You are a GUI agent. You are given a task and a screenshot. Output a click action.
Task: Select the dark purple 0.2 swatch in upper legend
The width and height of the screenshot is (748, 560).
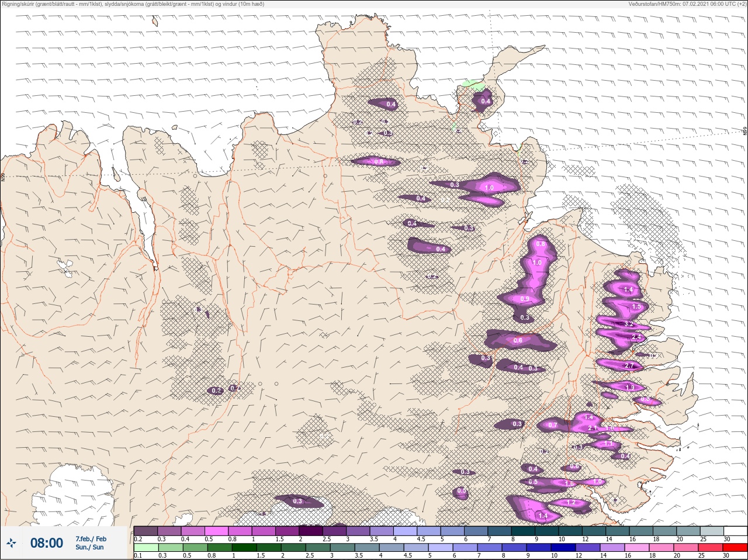point(146,531)
